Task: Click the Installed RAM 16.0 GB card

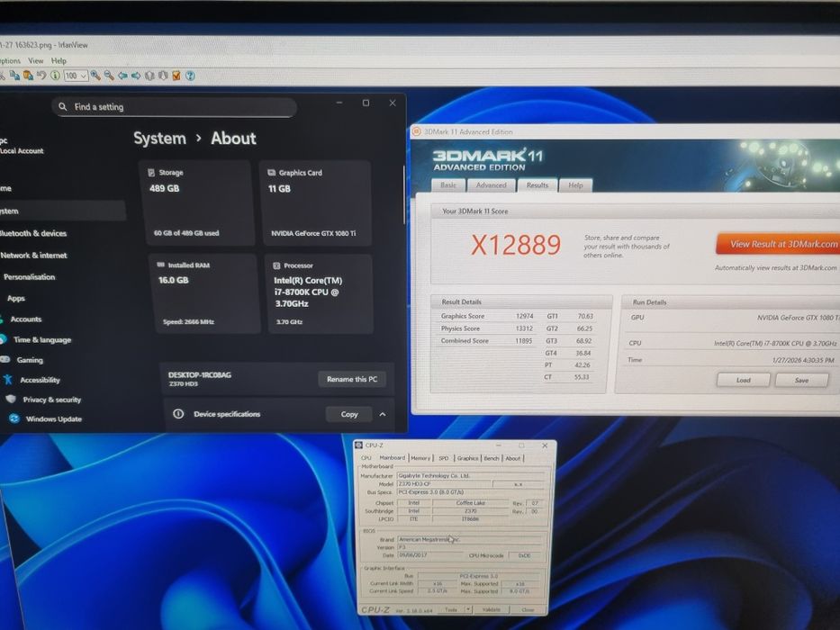Action: [x=204, y=293]
